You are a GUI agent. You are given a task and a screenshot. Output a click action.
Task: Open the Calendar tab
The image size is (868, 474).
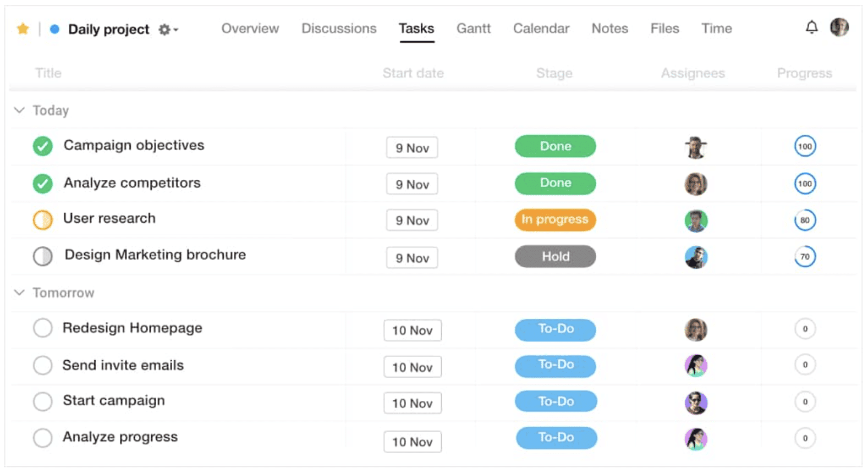coord(541,29)
